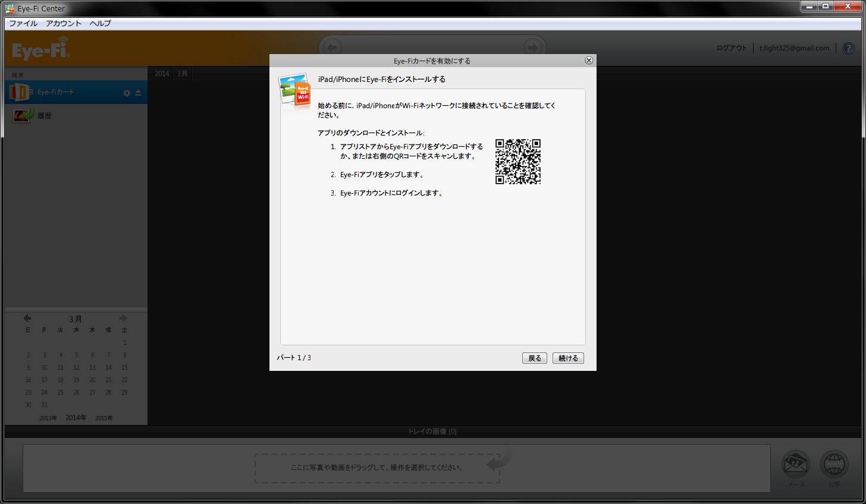
Task: Click the QR code image
Action: (x=518, y=162)
